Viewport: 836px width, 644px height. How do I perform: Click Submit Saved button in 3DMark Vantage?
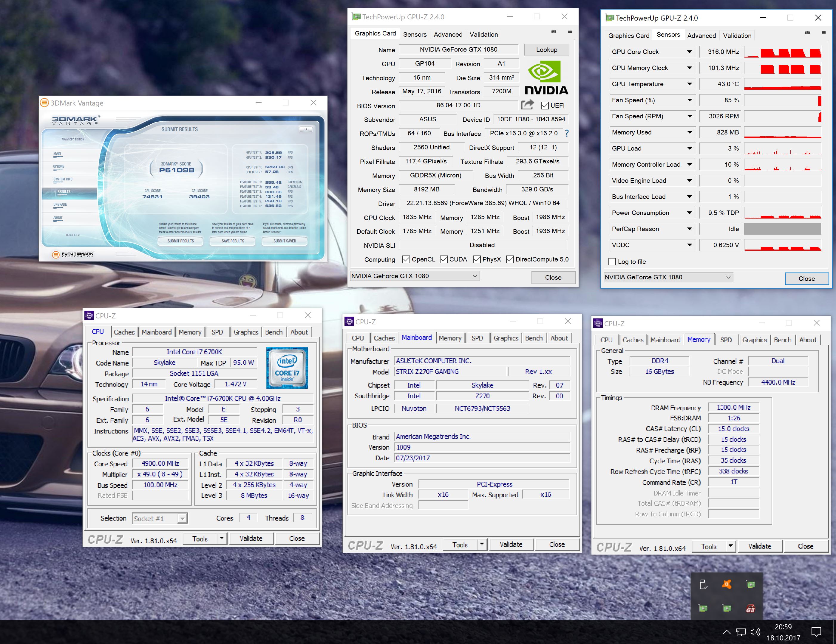pyautogui.click(x=285, y=241)
